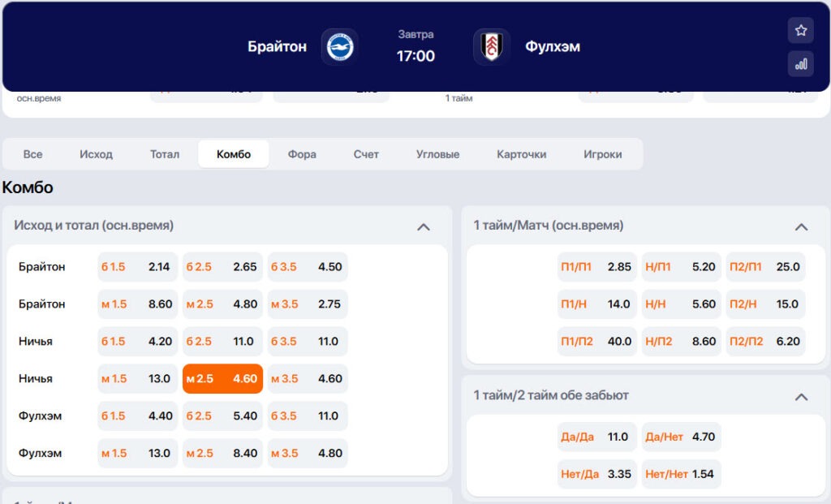The image size is (831, 504).
Task: Choose Нет/Да odds 3.35
Action: 596,474
